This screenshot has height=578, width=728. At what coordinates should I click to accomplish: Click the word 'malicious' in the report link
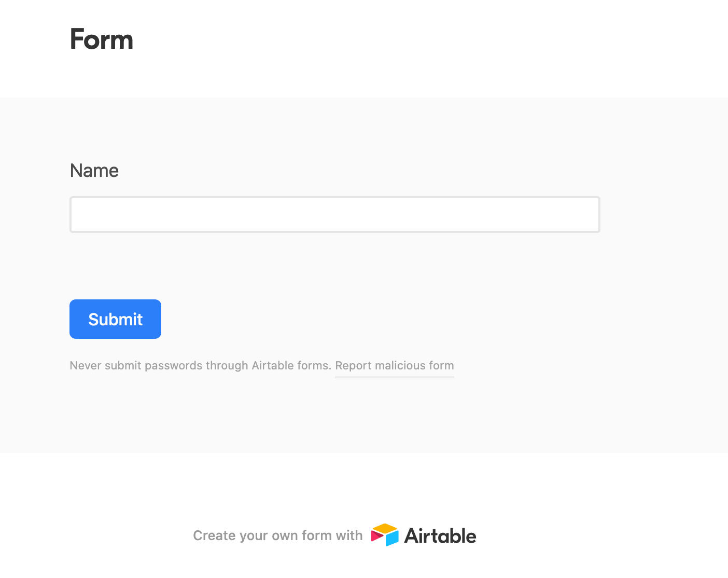[400, 366]
